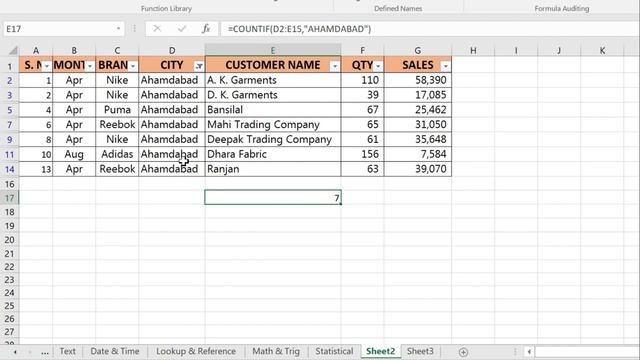Click the cell 'Ranjan'
The image size is (640, 360).
pyautogui.click(x=273, y=169)
